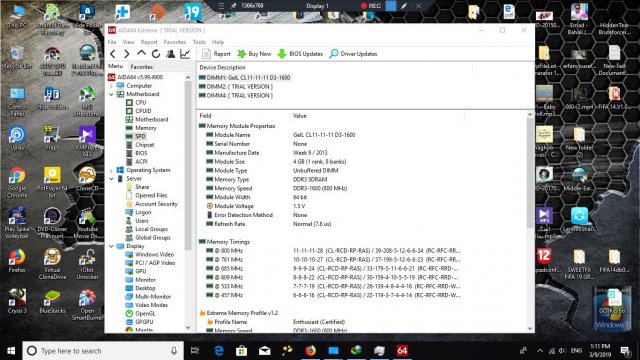Check for BIOS Updates
Screen dimensions: 640x360
300,54
